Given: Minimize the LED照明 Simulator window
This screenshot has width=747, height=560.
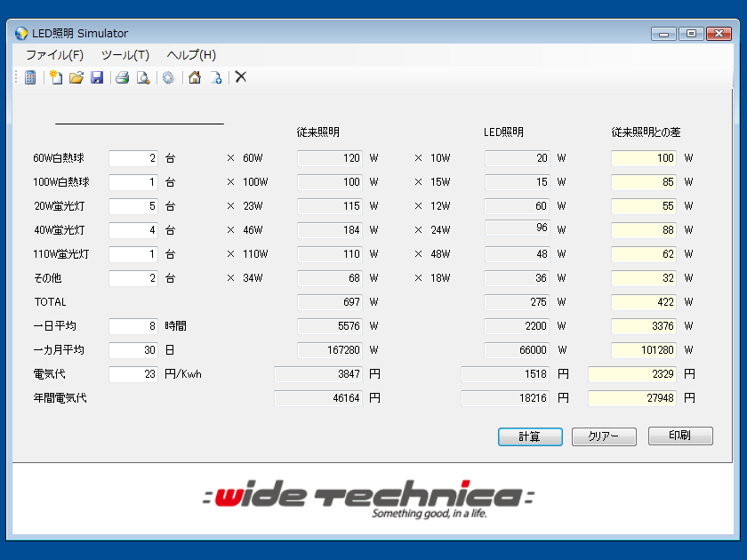Looking at the screenshot, I should 663,34.
